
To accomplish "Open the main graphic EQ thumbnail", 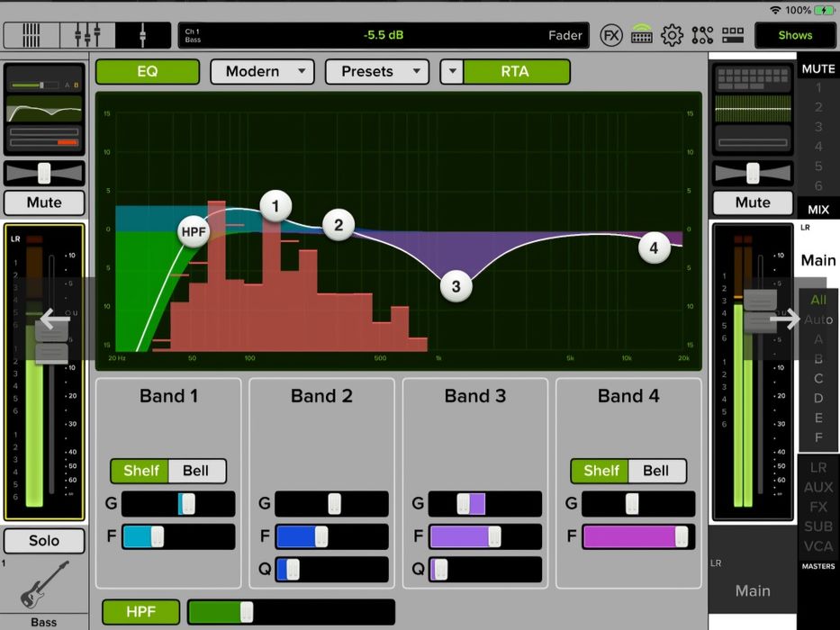I will (x=753, y=109).
